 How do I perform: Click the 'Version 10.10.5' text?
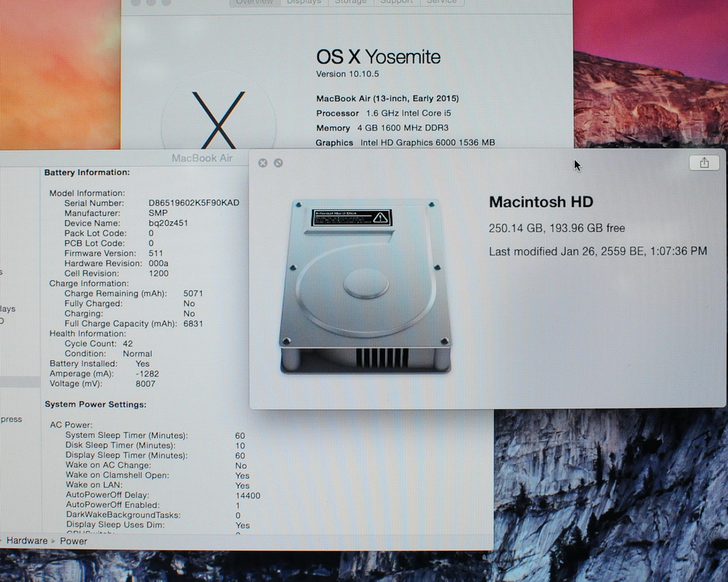pyautogui.click(x=347, y=74)
